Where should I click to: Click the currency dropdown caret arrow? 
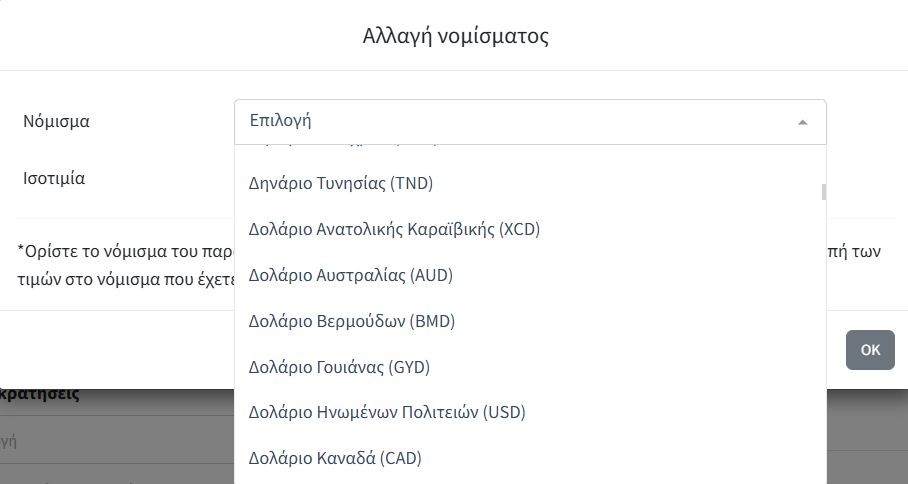pyautogui.click(x=802, y=122)
